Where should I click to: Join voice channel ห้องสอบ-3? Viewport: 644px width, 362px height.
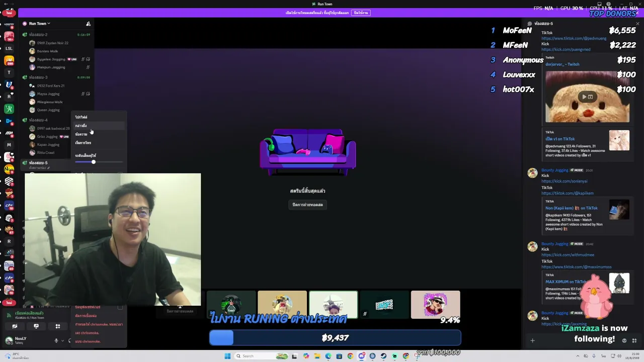(38, 77)
